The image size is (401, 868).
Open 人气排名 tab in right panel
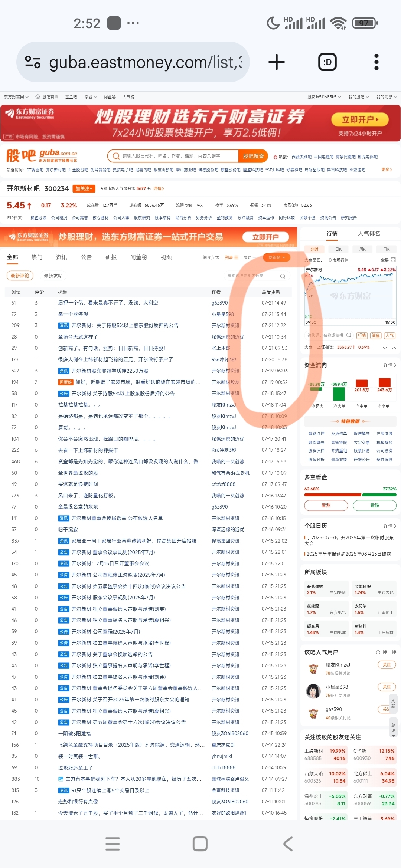tap(369, 233)
